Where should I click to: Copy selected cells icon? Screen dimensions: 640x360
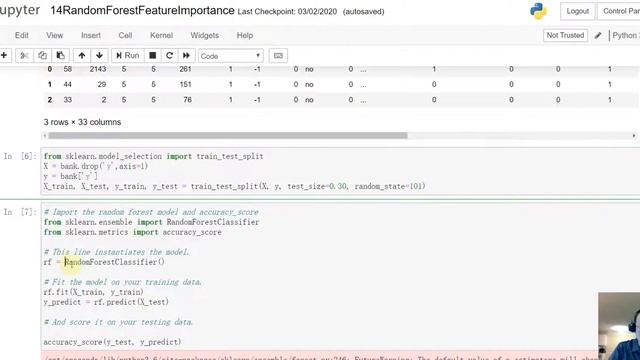click(42, 56)
